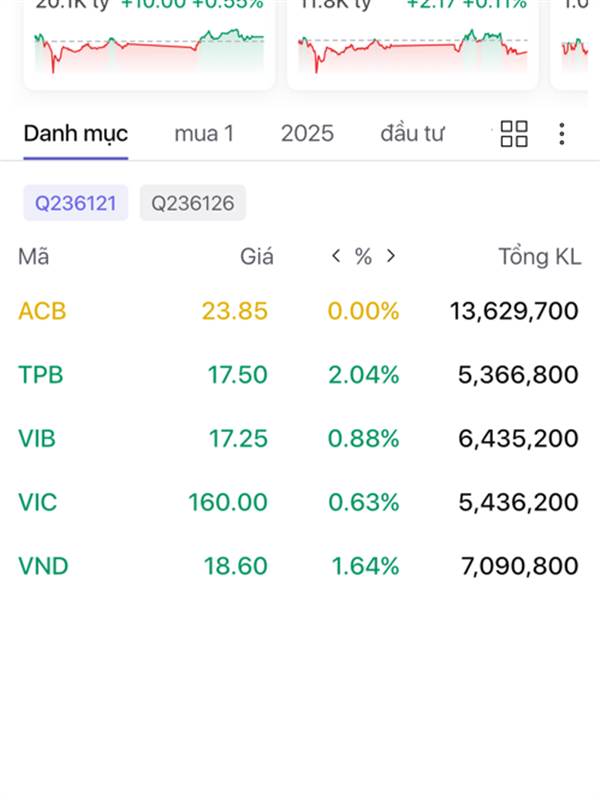The height and width of the screenshot is (800, 600).
Task: Select account chip Q236121
Action: click(x=76, y=203)
